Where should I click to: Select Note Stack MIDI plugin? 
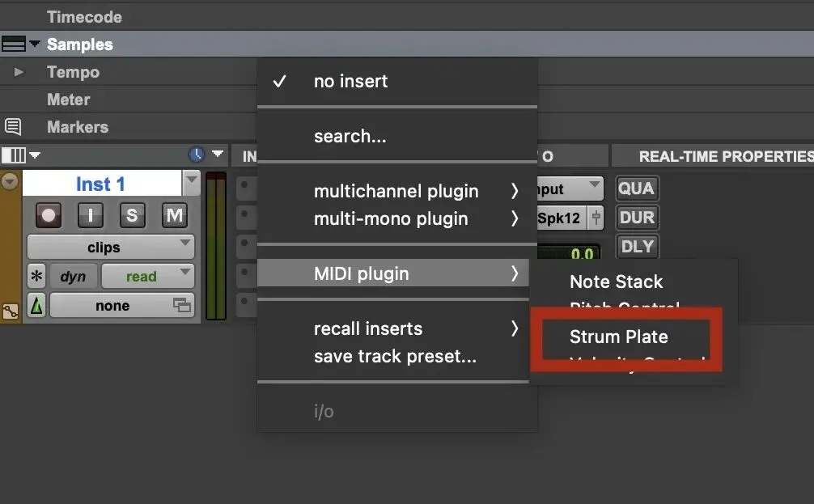[x=617, y=282]
